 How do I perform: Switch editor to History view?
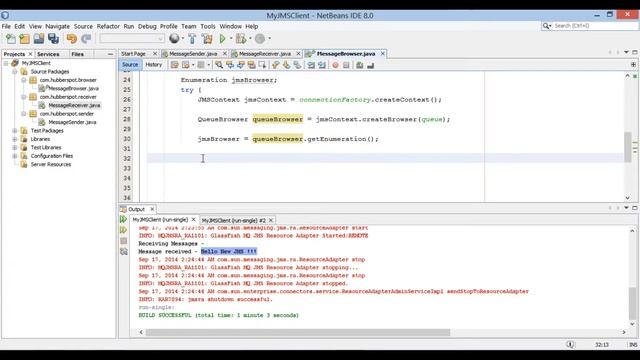[153, 64]
